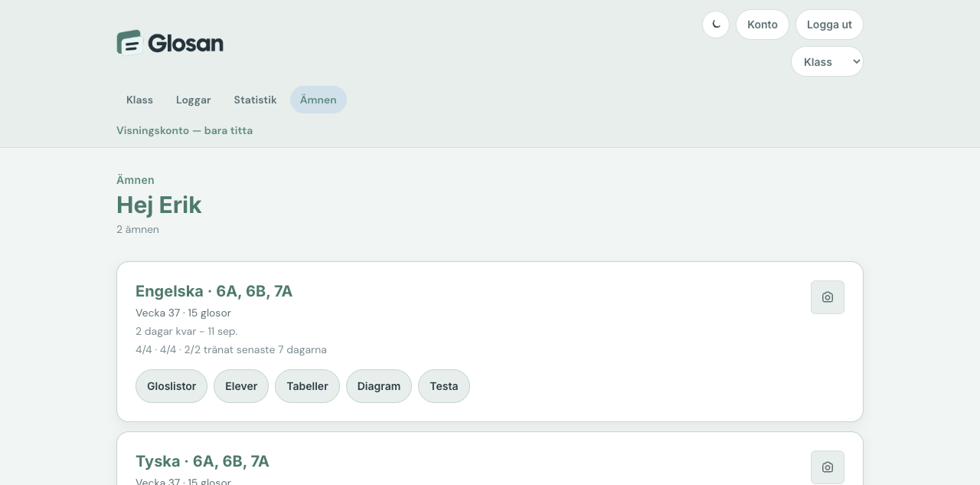The image size is (980, 485).
Task: Open the Klass dropdown selector
Action: 827,61
